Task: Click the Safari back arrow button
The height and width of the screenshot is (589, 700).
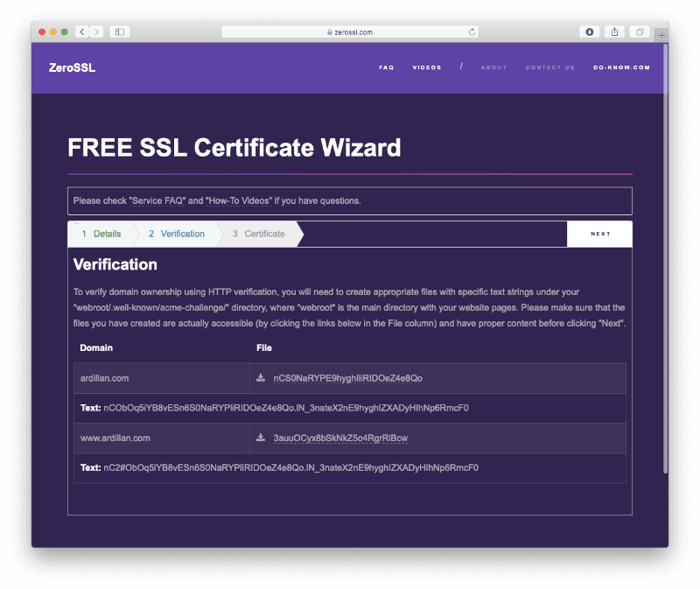Action: [81, 32]
